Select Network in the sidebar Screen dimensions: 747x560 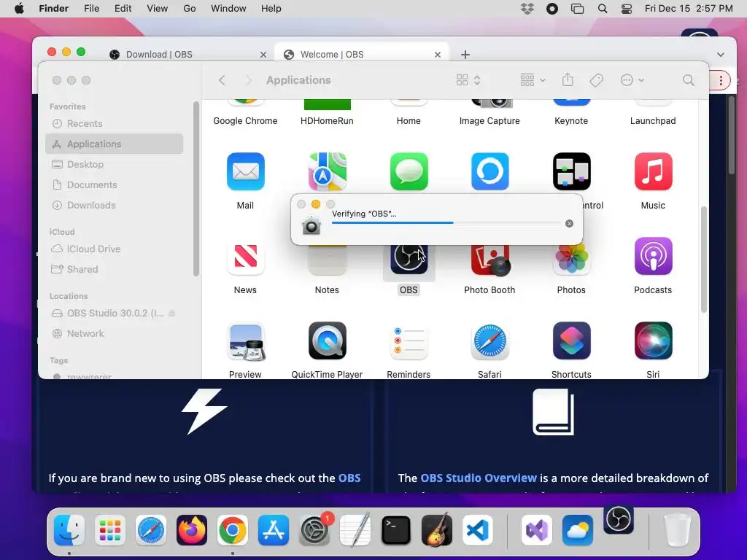tap(115, 333)
